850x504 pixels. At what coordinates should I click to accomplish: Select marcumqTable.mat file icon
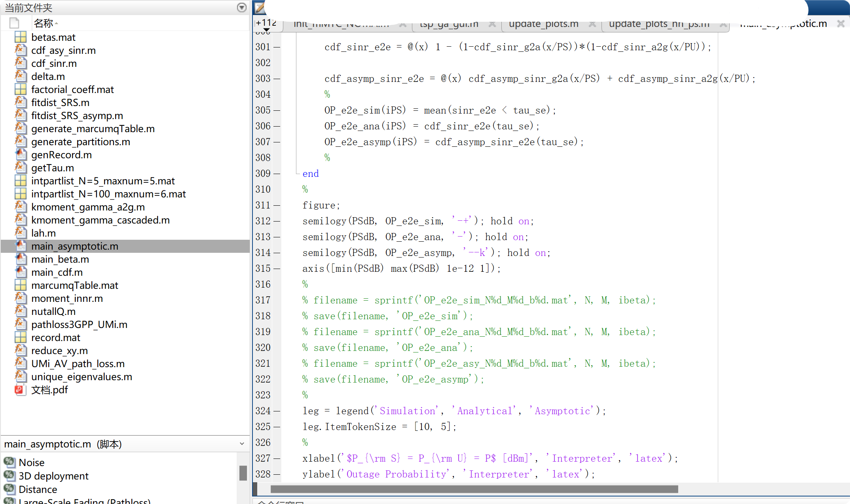click(20, 285)
